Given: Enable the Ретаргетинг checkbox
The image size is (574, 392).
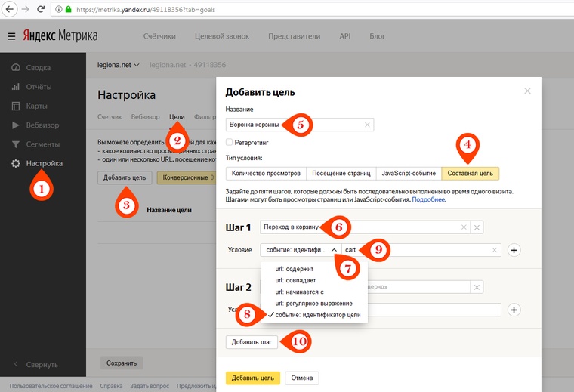Looking at the screenshot, I should click(229, 142).
